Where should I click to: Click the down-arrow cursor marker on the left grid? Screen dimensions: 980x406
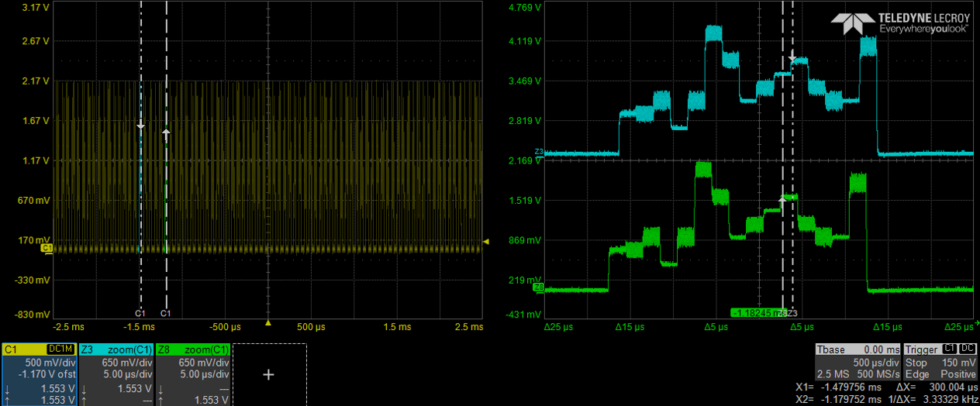(140, 125)
